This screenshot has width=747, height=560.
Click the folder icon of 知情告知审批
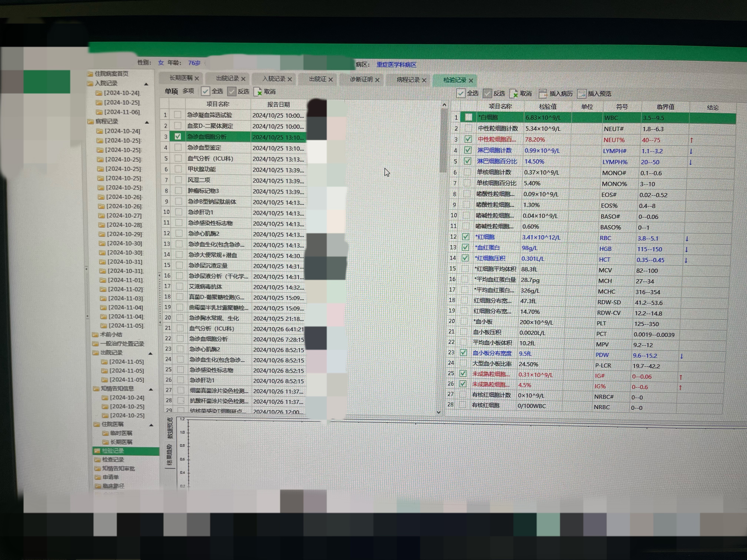(x=98, y=469)
